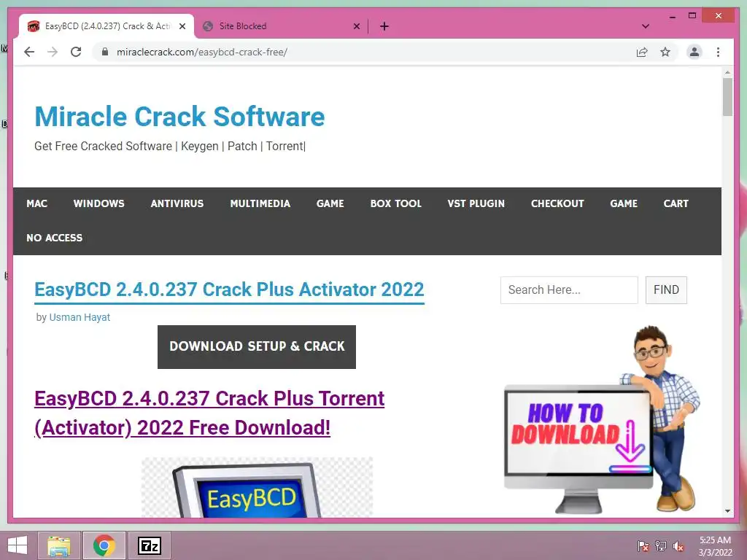Viewport: 747px width, 560px height.
Task: Go back to the previous page
Action: pos(29,52)
